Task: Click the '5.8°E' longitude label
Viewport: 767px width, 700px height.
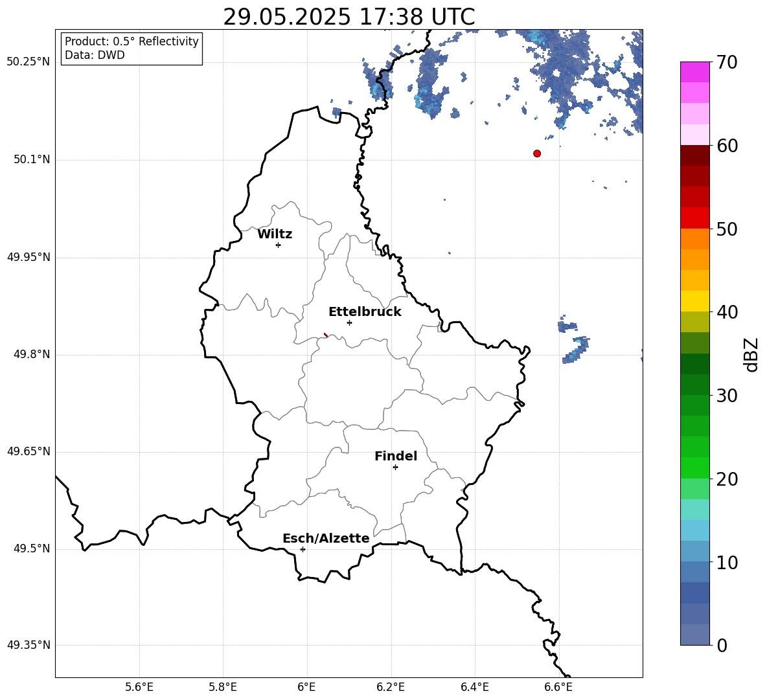Action: point(223,687)
